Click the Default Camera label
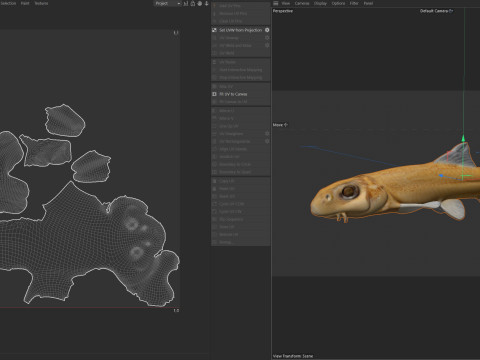480x360 pixels. click(434, 11)
